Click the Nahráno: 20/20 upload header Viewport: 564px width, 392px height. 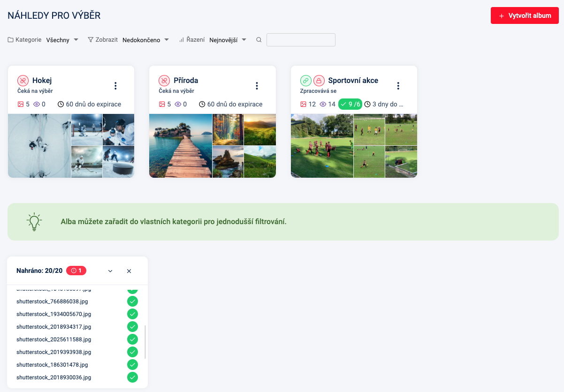pos(39,271)
